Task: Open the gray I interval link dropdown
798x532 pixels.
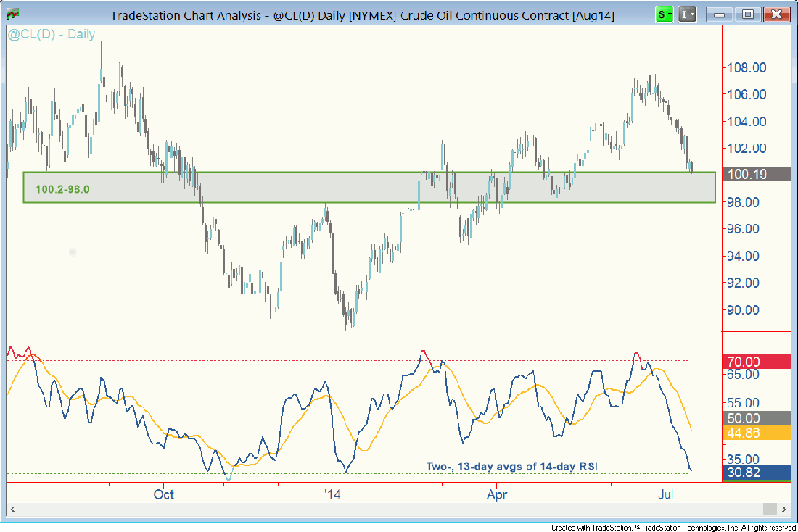Action: (687, 14)
